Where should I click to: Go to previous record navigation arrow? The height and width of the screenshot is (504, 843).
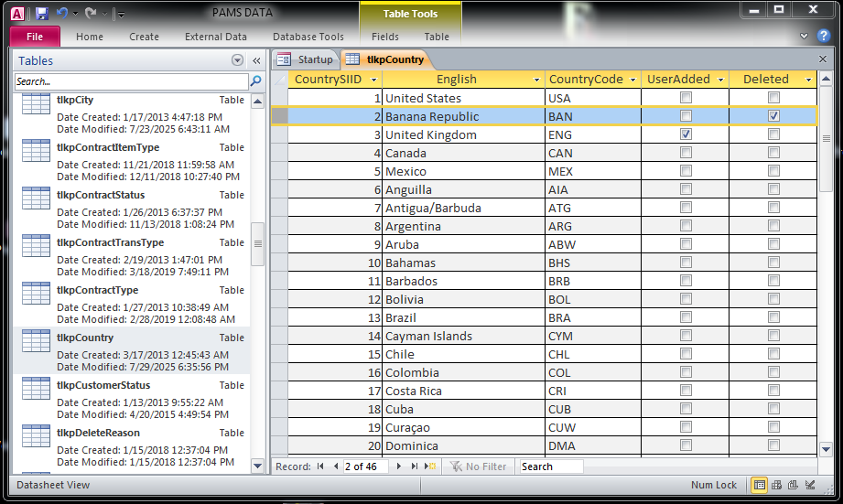(x=336, y=466)
